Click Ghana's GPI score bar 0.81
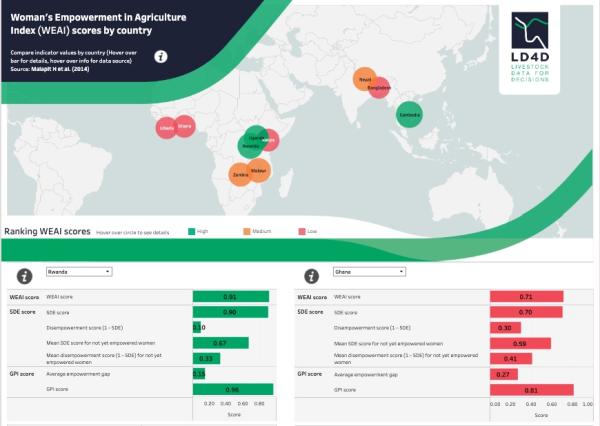The height and width of the screenshot is (426, 600). click(x=531, y=389)
